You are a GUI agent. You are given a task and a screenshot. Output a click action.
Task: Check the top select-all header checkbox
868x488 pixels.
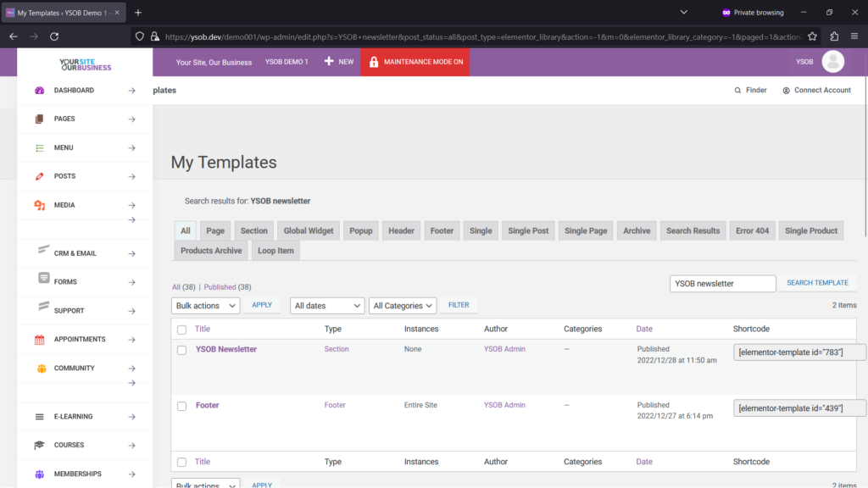coord(181,330)
